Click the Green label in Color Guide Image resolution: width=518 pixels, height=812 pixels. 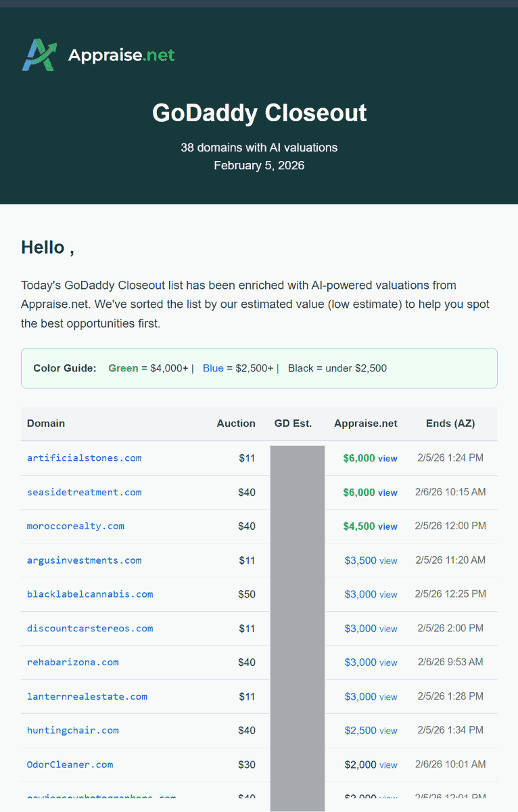click(123, 368)
